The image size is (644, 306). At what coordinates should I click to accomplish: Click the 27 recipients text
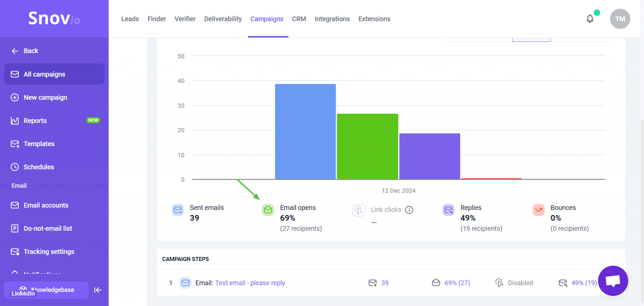point(301,229)
